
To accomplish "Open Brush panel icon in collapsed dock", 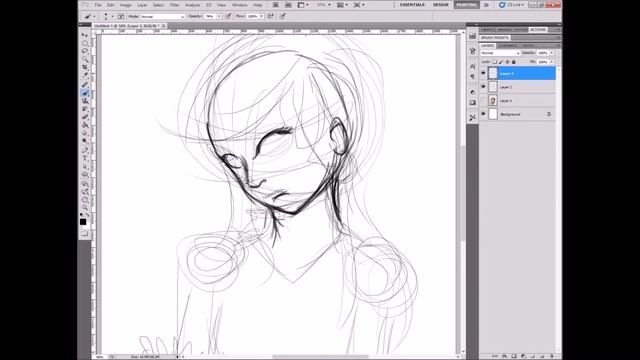I will 473,51.
